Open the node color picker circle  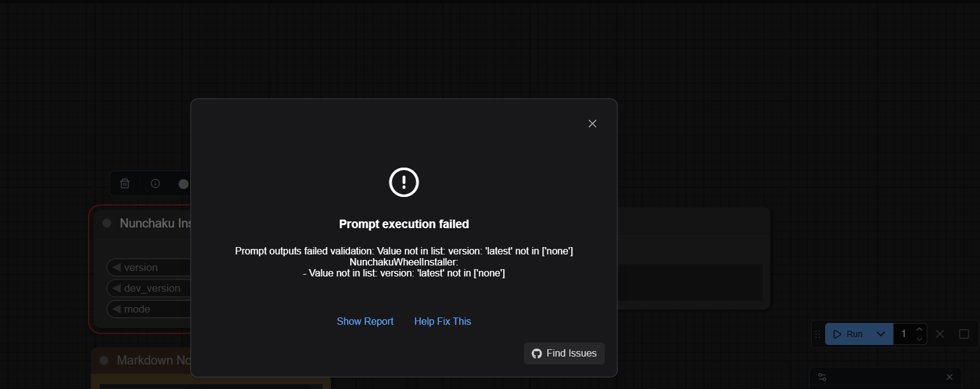click(x=183, y=184)
